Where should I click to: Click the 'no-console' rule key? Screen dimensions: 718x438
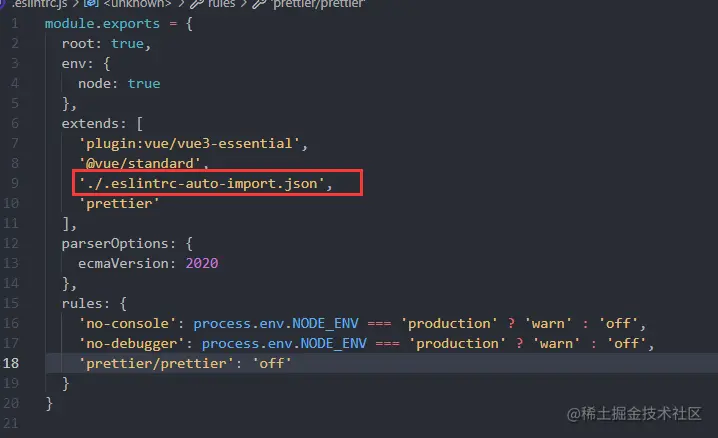pos(127,324)
